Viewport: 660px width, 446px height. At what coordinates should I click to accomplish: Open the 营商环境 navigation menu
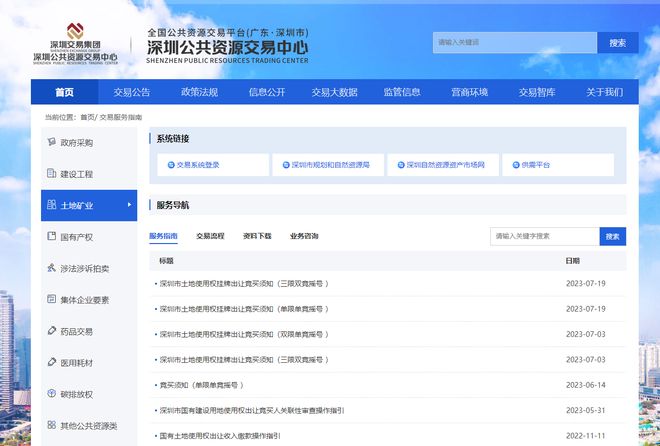click(469, 92)
